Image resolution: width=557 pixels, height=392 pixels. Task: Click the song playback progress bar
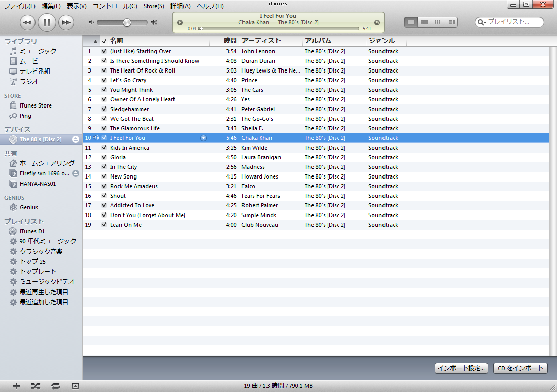[279, 28]
